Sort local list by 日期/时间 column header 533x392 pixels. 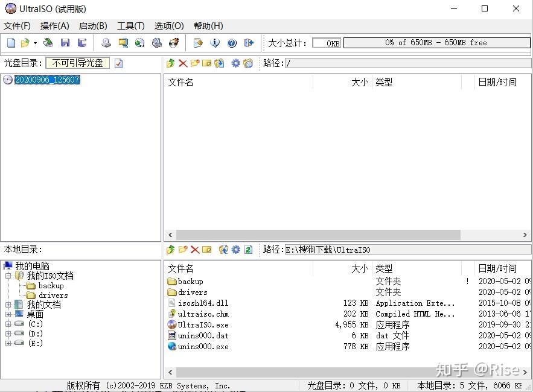502,269
